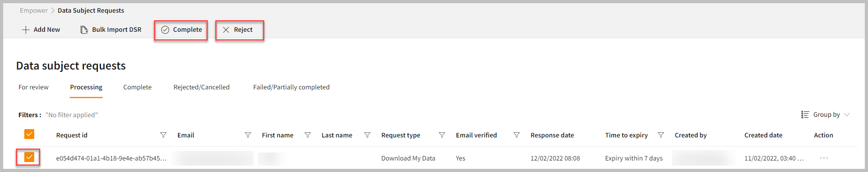
Task: Filter by First name column
Action: coord(308,135)
